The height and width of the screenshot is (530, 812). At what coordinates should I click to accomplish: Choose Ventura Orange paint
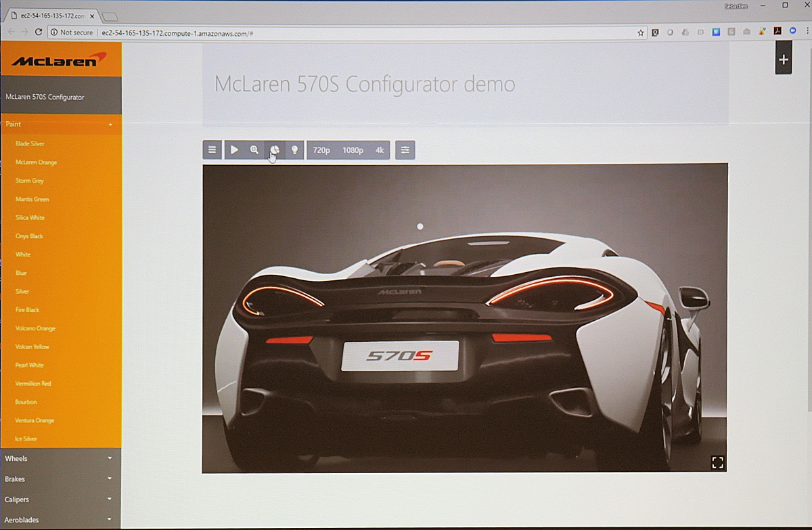coord(35,420)
